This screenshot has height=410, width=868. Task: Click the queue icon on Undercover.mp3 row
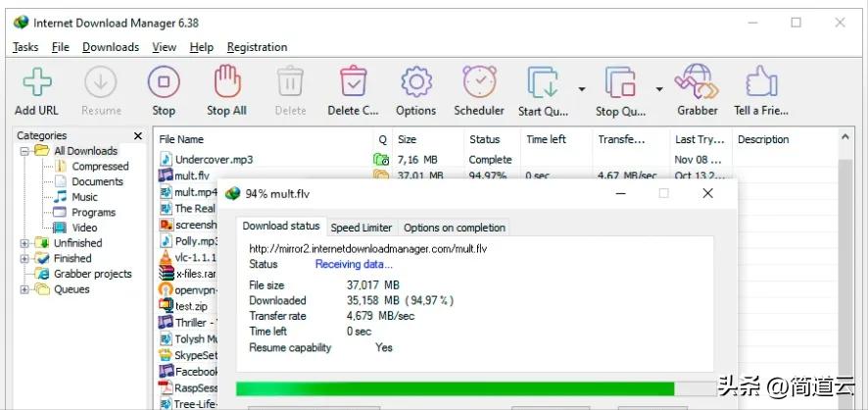click(381, 160)
